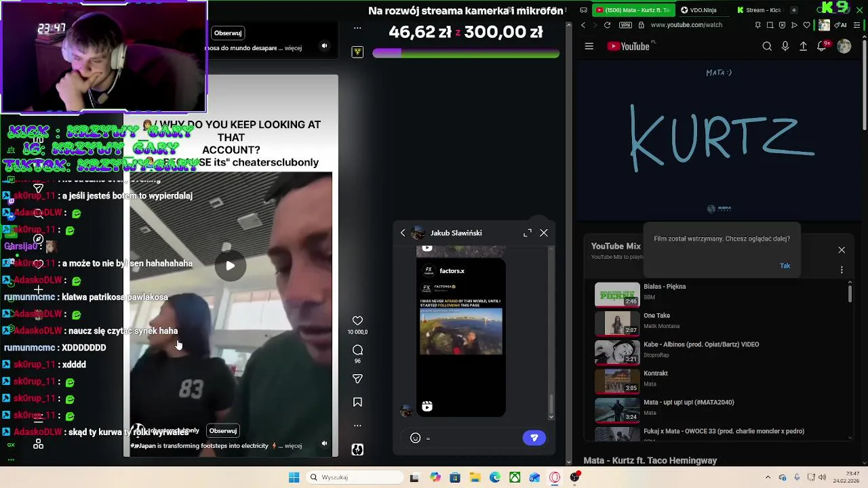Open YouTube Mix playlist options menu
Viewport: 868px width, 488px height.
click(842, 270)
